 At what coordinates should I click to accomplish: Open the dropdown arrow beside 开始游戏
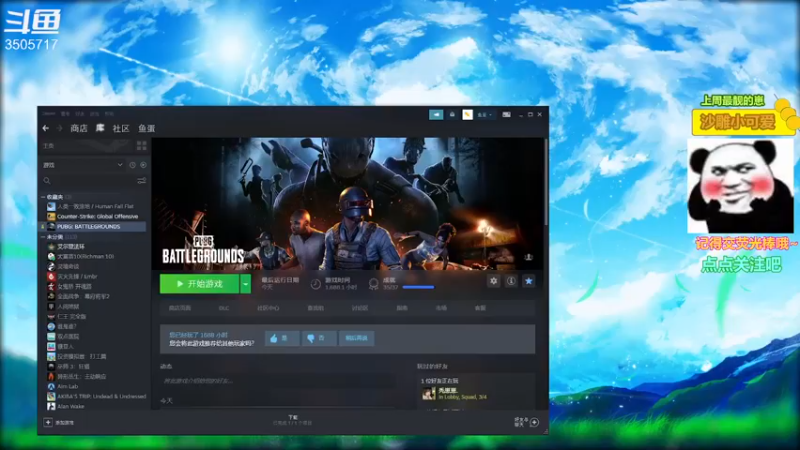click(245, 284)
